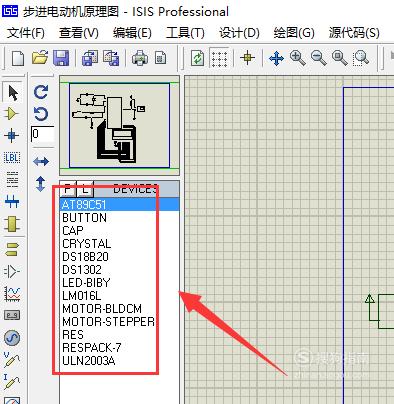The image size is (394, 404).
Task: Open the Print icon in toolbar
Action: [x=140, y=58]
